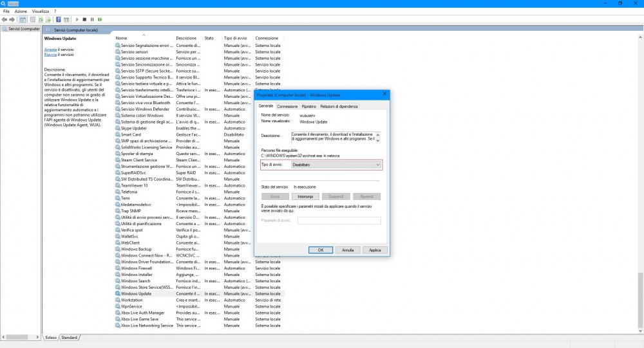Click the Applica button
Screen dimensions: 644x348
375,250
